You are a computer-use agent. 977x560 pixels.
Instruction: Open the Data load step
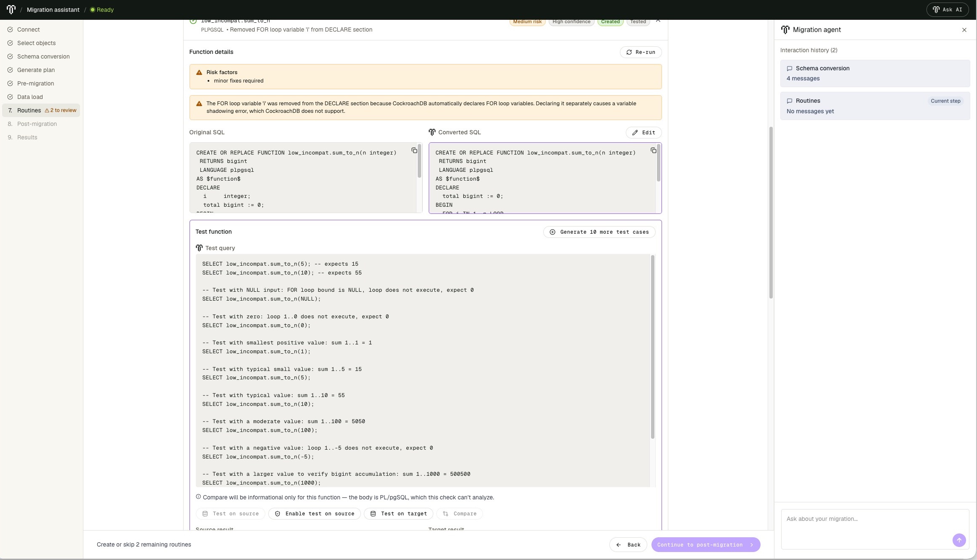(x=30, y=97)
